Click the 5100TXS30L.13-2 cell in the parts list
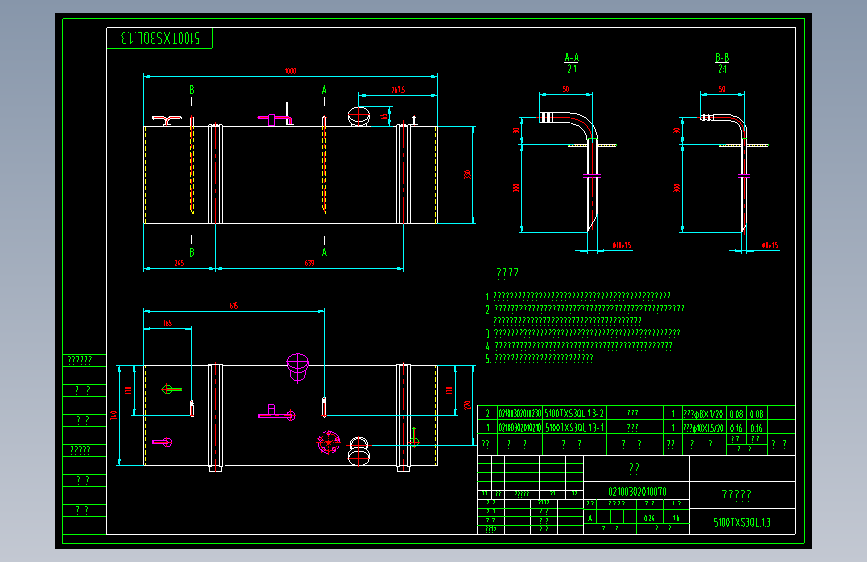 point(574,413)
